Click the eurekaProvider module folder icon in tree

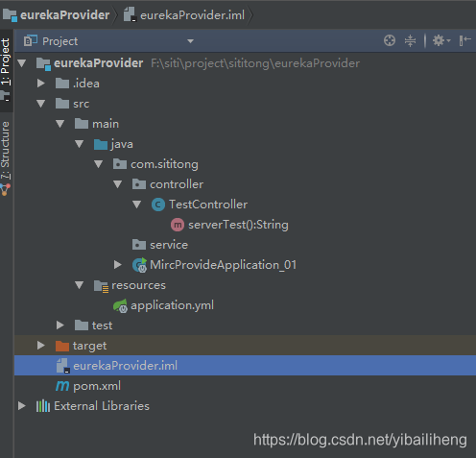click(43, 63)
